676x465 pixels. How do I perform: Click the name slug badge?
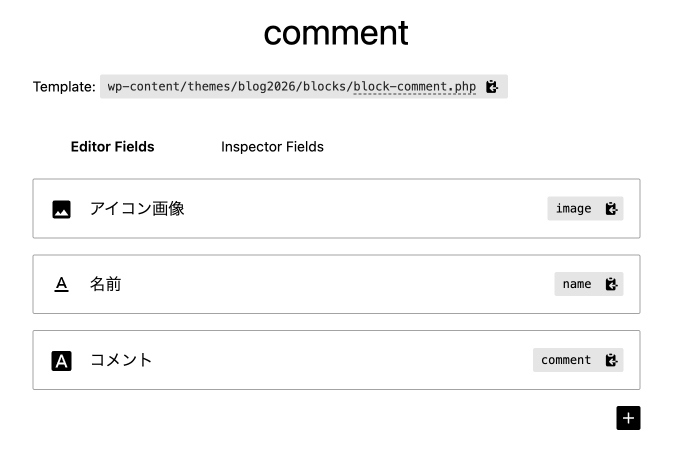pos(577,284)
